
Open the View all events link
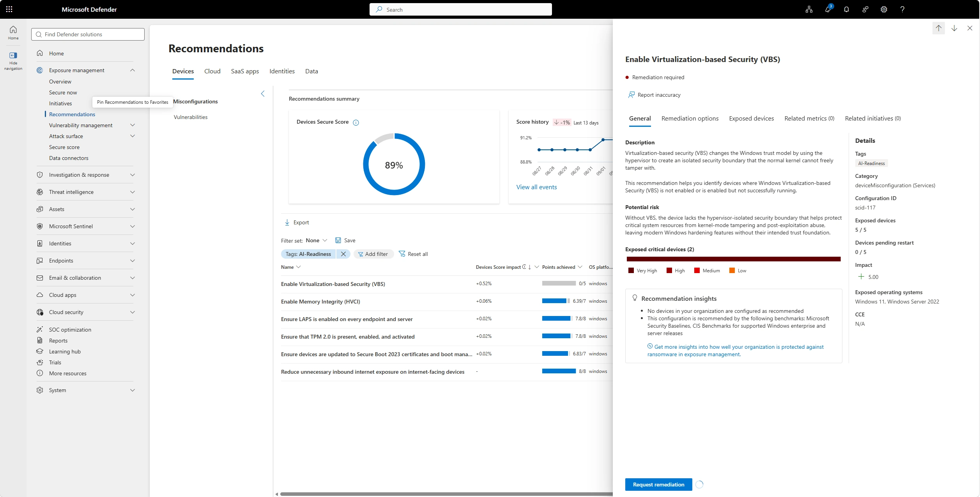point(536,187)
